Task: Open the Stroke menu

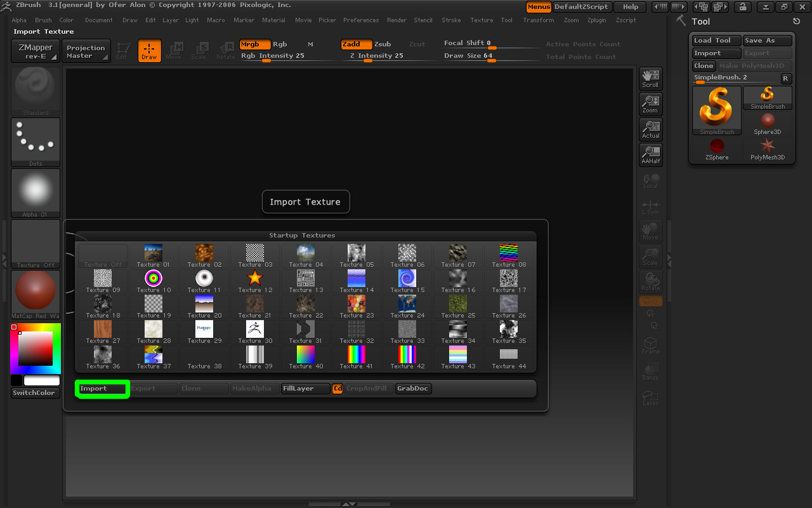Action: point(451,20)
